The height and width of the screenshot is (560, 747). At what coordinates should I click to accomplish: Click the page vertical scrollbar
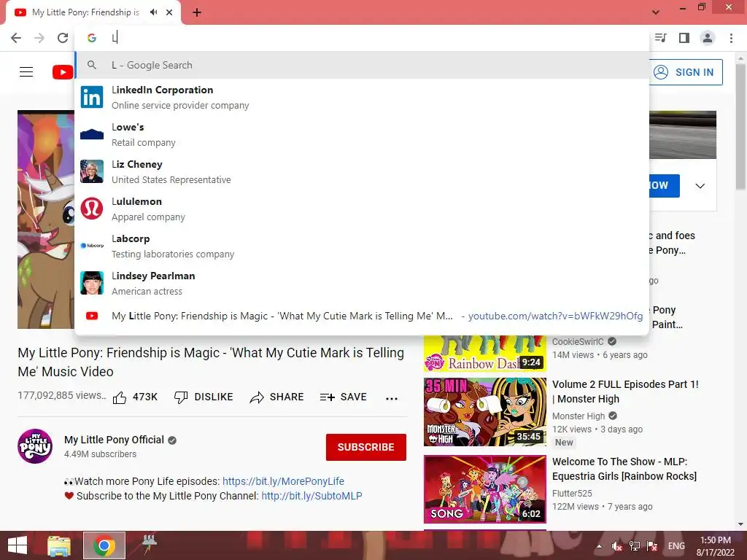point(740,128)
